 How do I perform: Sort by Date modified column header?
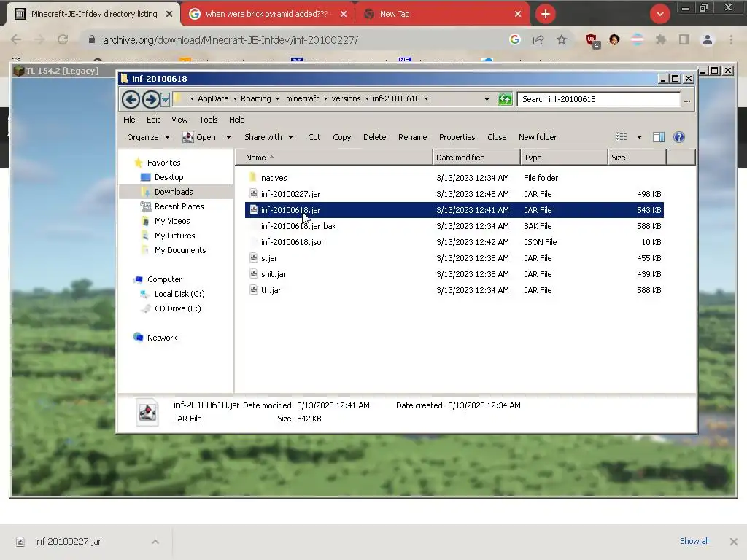coord(476,157)
